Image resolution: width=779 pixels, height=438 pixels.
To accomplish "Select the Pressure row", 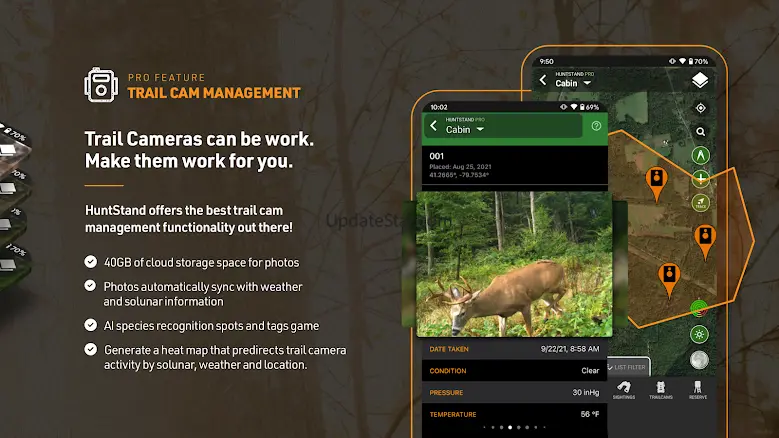I will point(514,392).
